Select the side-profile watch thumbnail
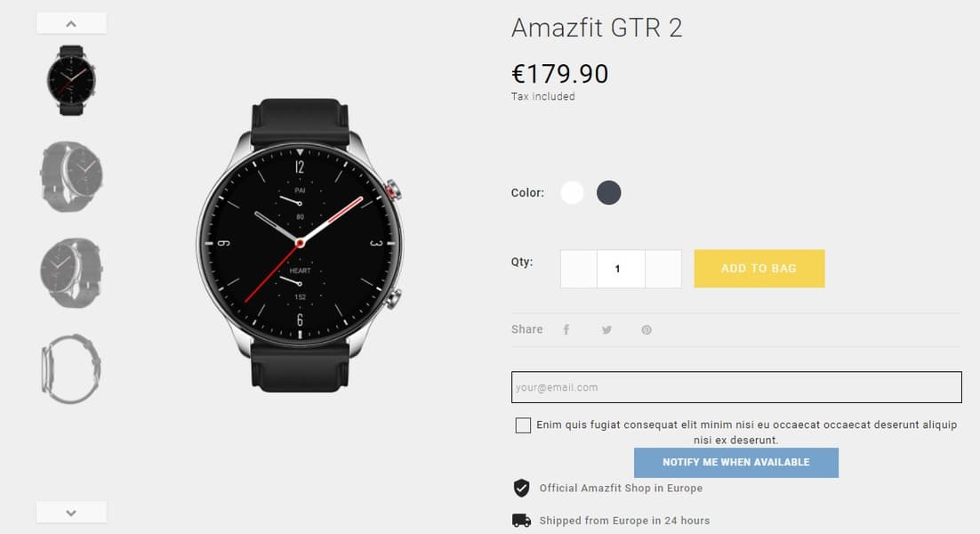The image size is (980, 534). (71, 369)
